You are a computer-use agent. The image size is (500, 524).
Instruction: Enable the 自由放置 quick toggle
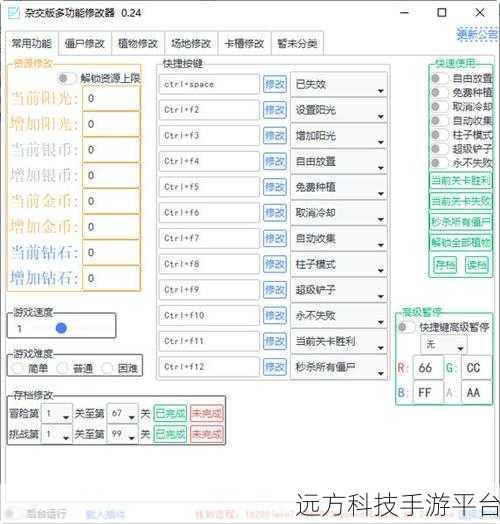[x=439, y=79]
